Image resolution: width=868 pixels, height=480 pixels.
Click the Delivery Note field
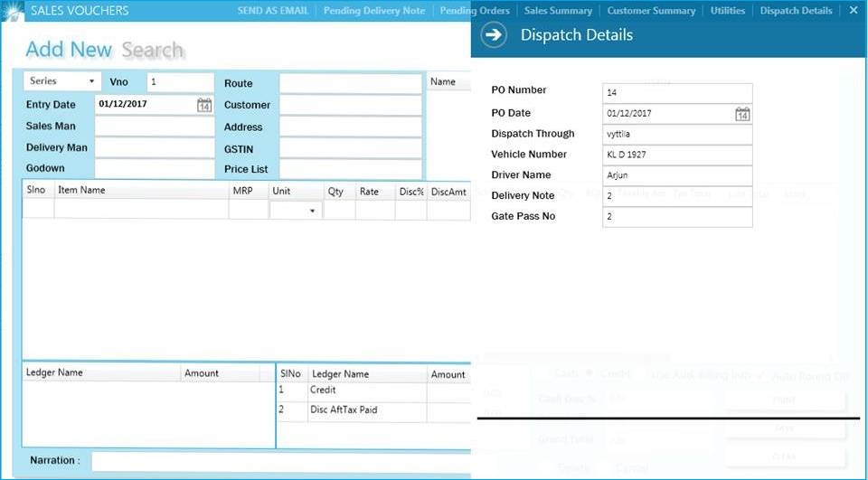click(x=677, y=196)
